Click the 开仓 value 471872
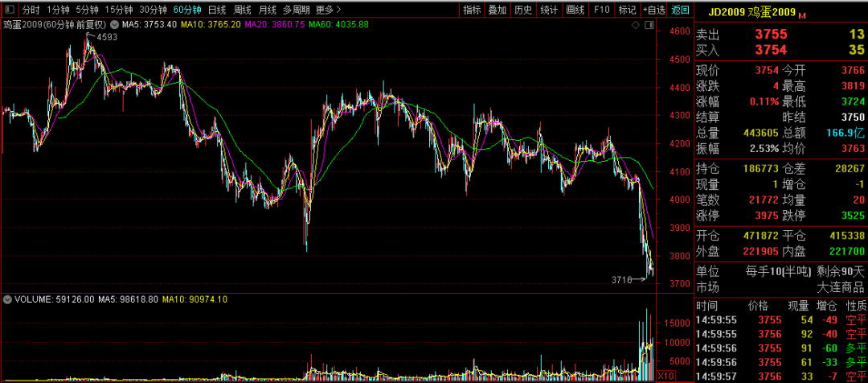The height and width of the screenshot is (383, 868). (x=760, y=236)
